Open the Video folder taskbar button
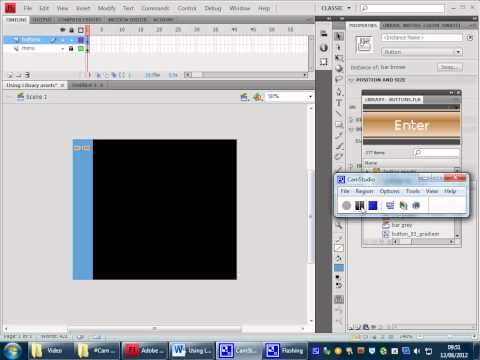 point(51,350)
